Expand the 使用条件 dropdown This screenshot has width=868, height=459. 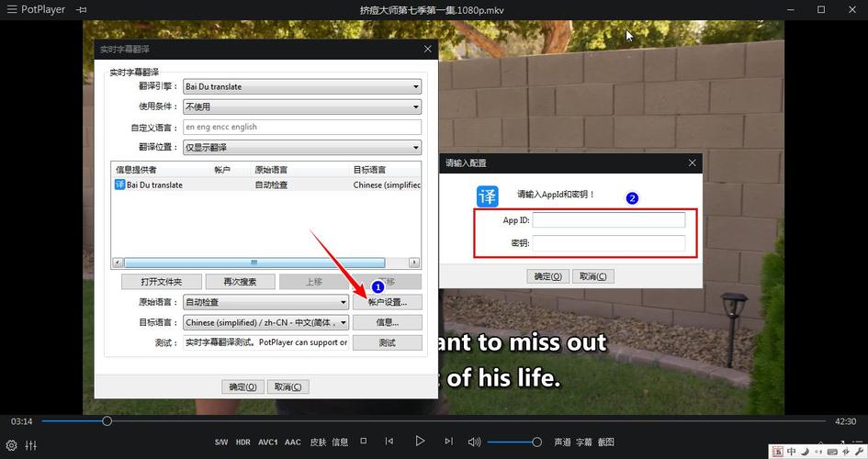tap(302, 106)
